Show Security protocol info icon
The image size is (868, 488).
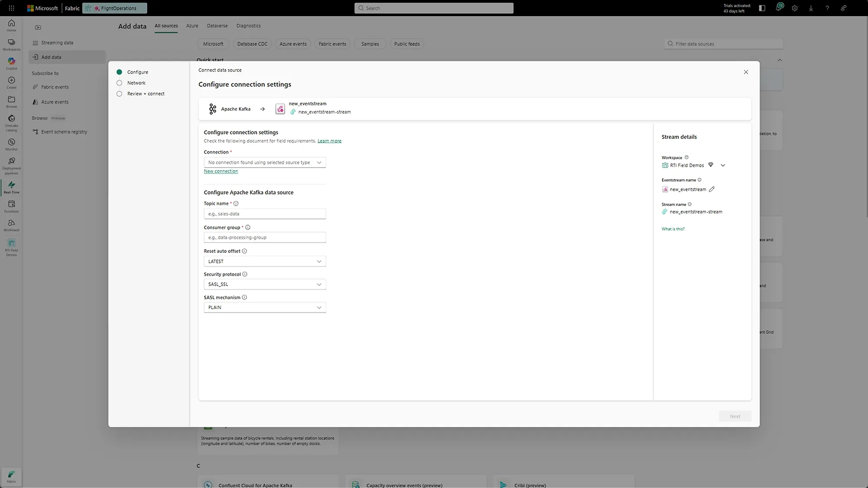tap(245, 274)
